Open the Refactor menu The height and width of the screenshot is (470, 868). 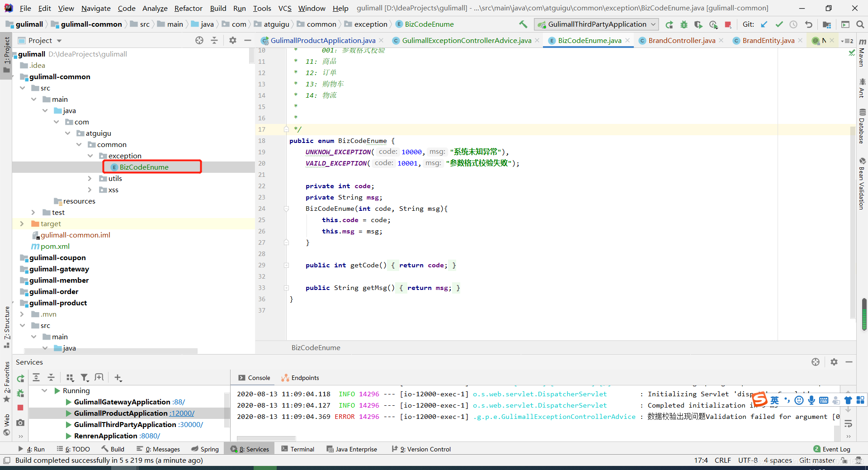(x=188, y=8)
